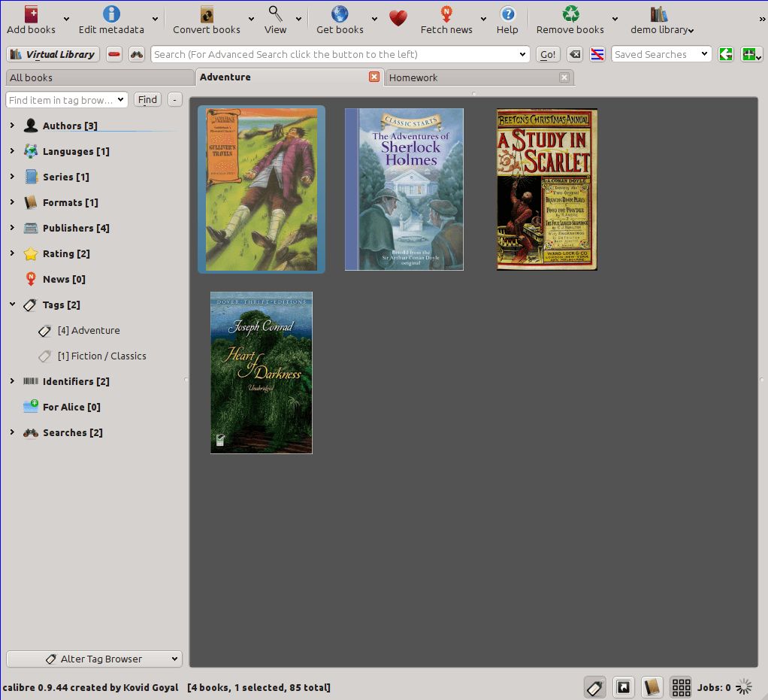The width and height of the screenshot is (768, 700).
Task: Toggle cover grid view button
Action: point(681,687)
